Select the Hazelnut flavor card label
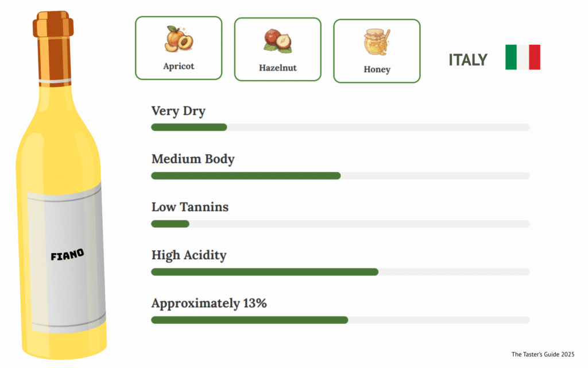Viewport: 588px width, 368px height. coord(277,68)
